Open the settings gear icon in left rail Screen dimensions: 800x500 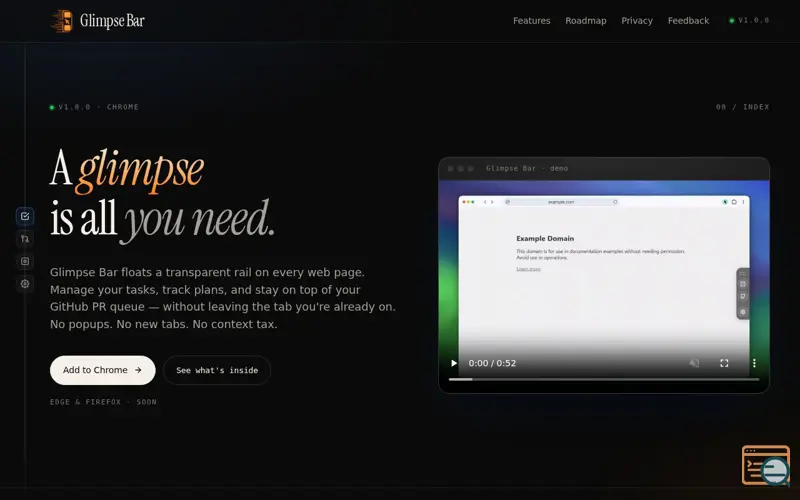point(25,284)
